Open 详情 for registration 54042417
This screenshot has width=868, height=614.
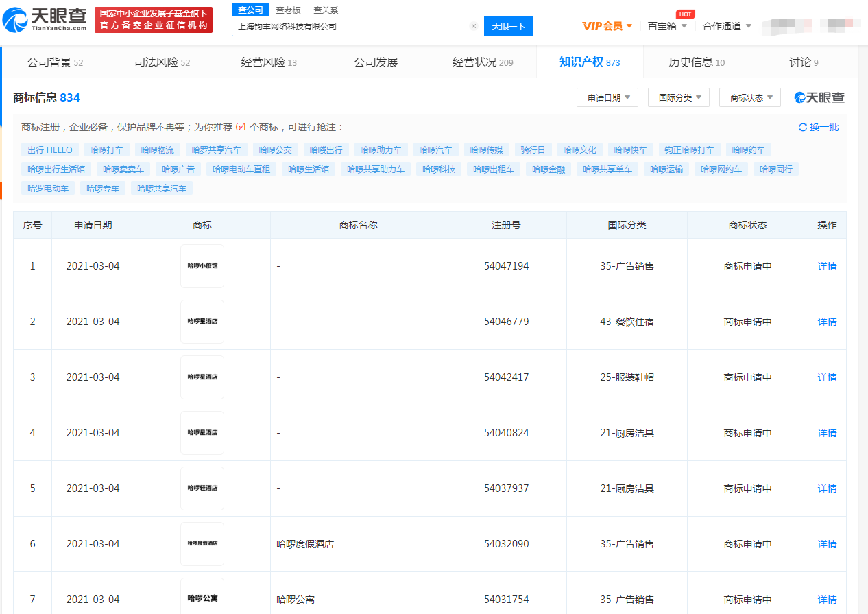click(x=827, y=377)
